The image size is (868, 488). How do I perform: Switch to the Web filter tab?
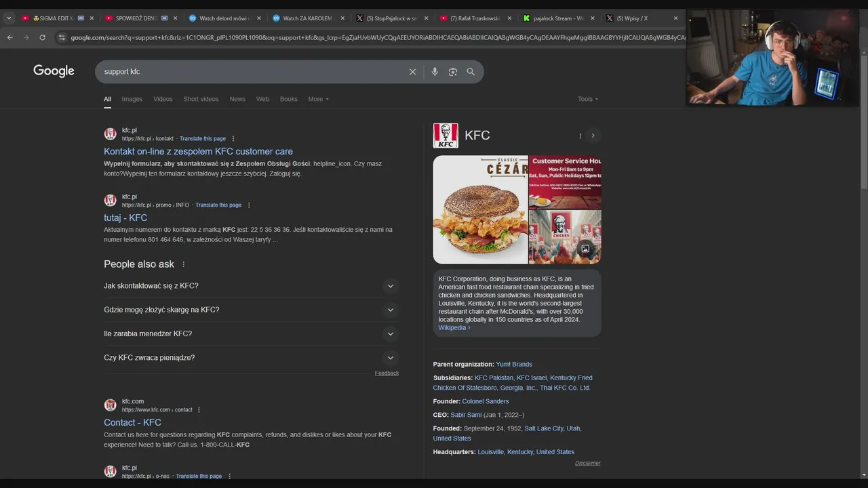click(262, 99)
